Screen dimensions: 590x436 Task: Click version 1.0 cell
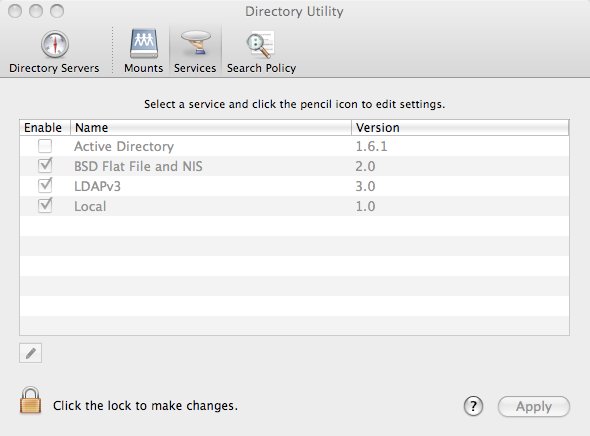[365, 206]
